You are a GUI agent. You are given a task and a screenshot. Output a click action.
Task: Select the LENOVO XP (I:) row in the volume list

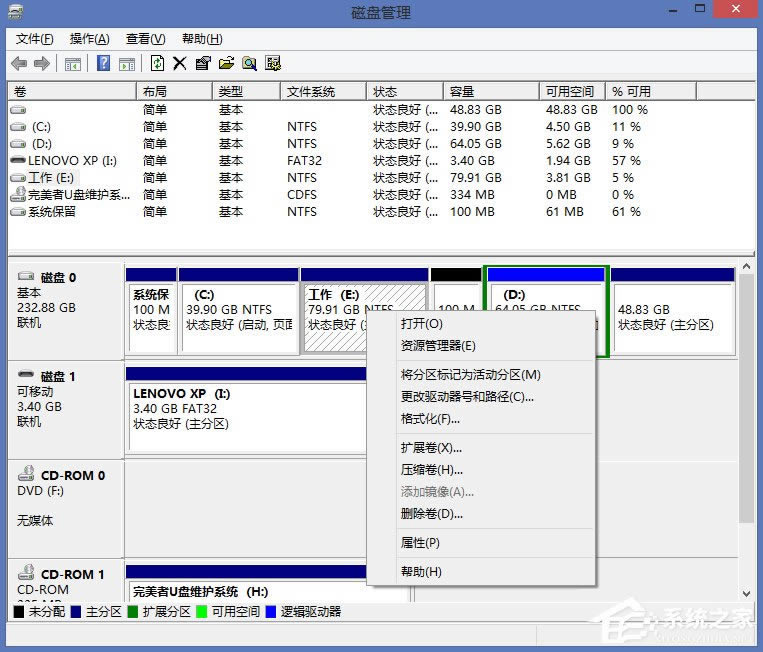(x=72, y=160)
